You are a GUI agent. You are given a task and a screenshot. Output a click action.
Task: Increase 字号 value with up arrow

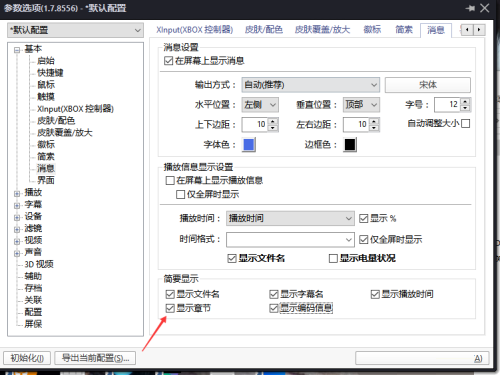coord(465,101)
